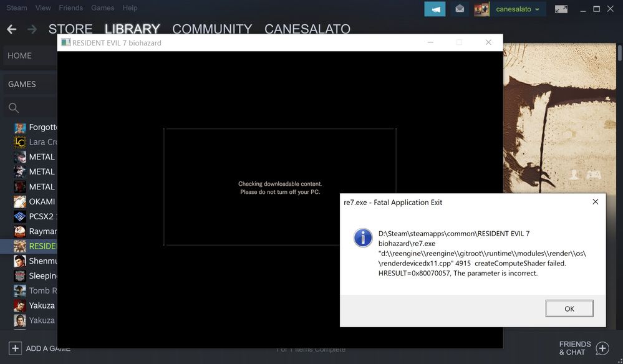Click the RESIDENT EVIL 7 window title icon
Screen dimensions: 623x364
(65, 42)
